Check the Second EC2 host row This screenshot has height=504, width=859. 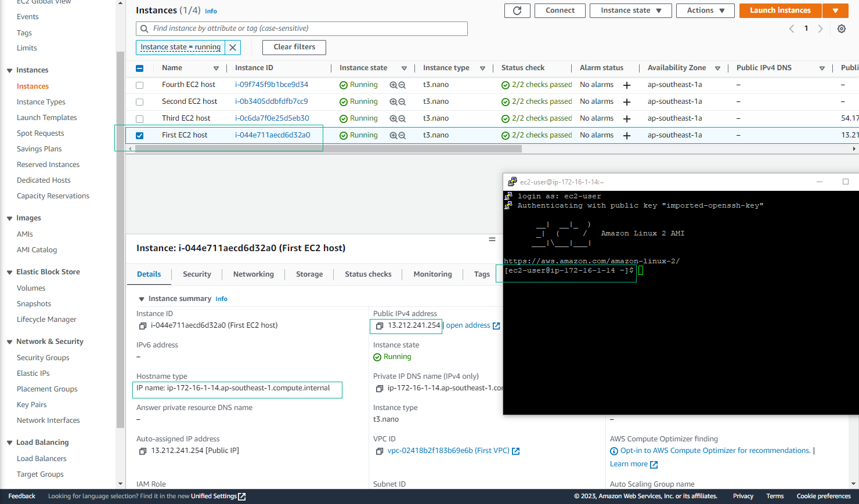(x=139, y=102)
